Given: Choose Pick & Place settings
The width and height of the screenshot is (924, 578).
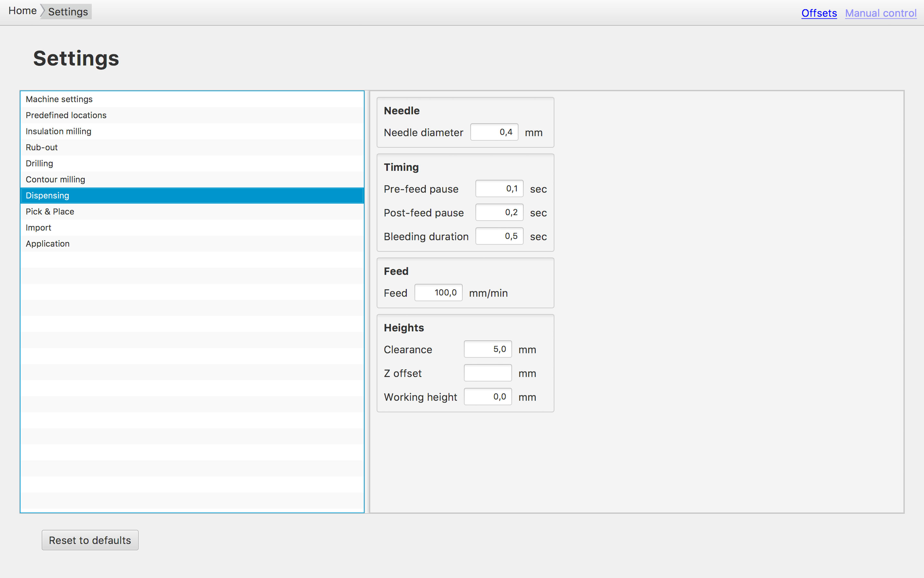Looking at the screenshot, I should tap(192, 211).
